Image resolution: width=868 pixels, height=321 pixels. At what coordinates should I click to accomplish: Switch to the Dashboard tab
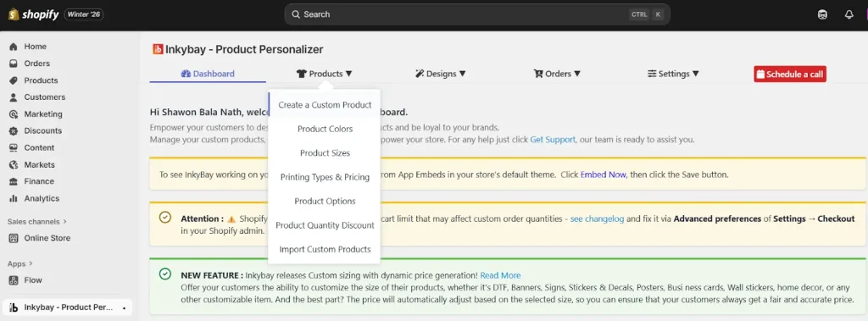pyautogui.click(x=208, y=74)
